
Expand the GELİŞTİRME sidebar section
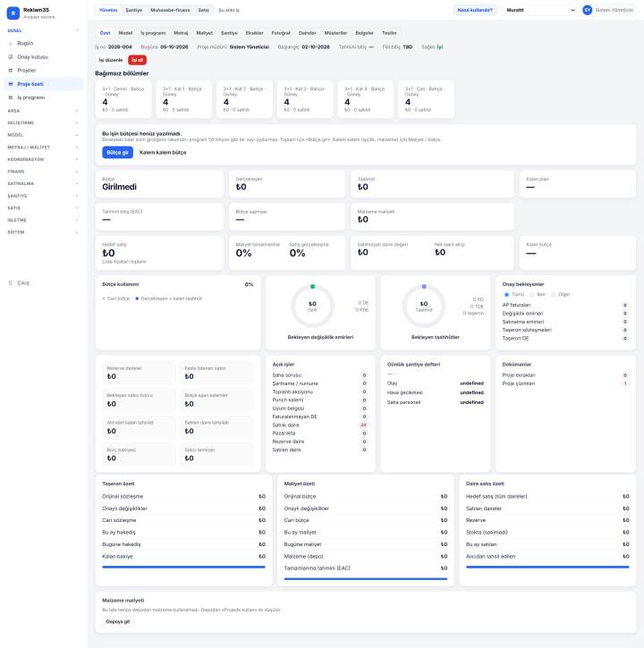[43, 122]
